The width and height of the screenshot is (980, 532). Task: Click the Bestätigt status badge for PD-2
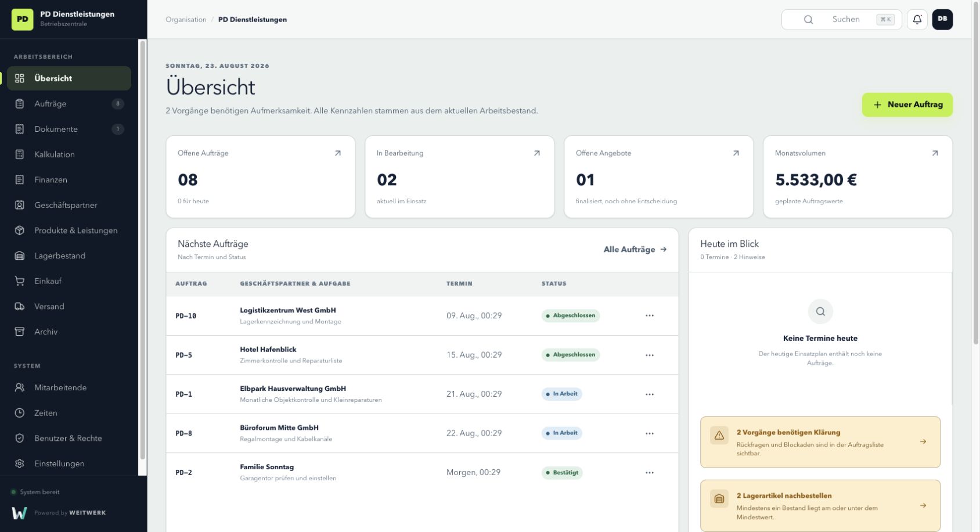click(x=562, y=473)
